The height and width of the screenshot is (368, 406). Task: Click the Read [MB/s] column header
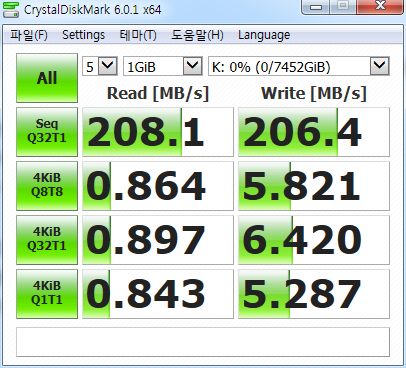(x=158, y=93)
